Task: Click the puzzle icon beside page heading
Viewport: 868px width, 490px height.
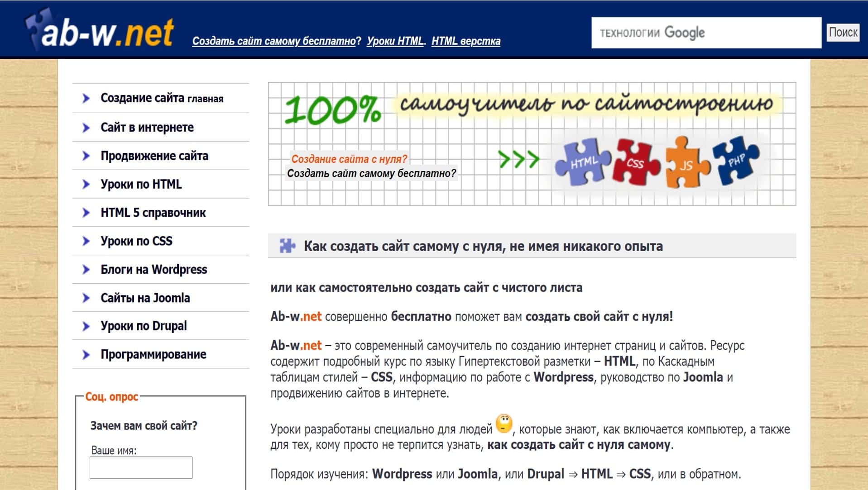Action: (287, 246)
